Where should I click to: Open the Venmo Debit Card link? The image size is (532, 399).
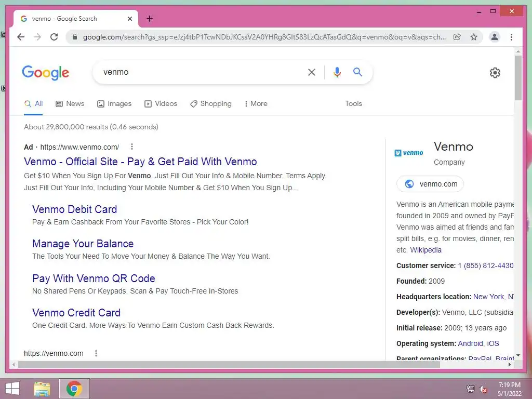[75, 209]
